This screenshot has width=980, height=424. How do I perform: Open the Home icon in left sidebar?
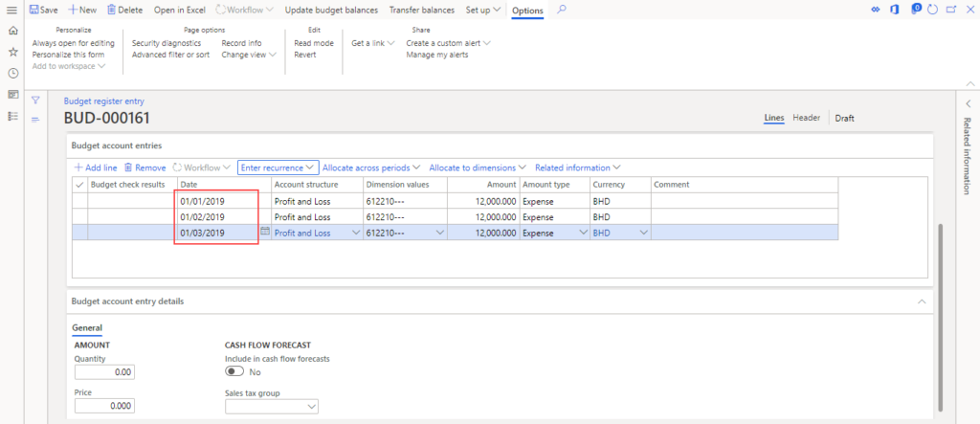click(12, 31)
